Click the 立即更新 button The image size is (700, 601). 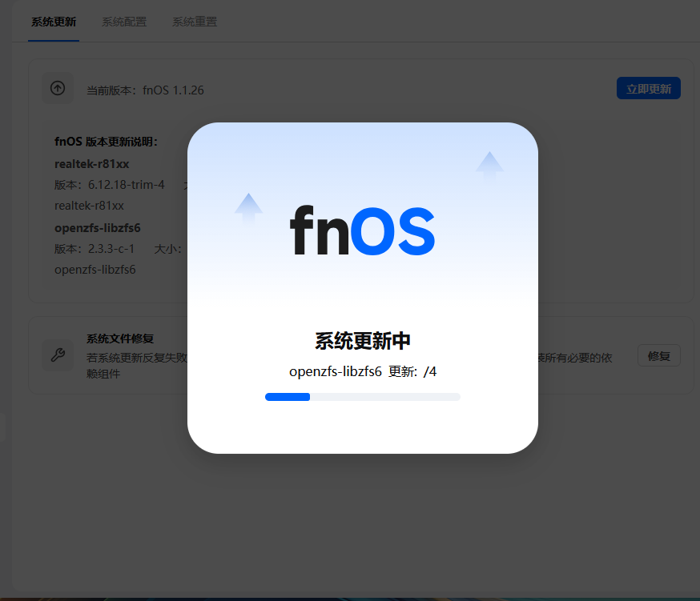click(648, 88)
